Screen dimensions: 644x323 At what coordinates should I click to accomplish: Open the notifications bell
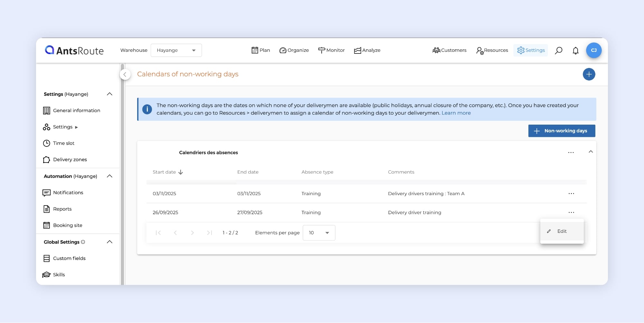click(575, 51)
